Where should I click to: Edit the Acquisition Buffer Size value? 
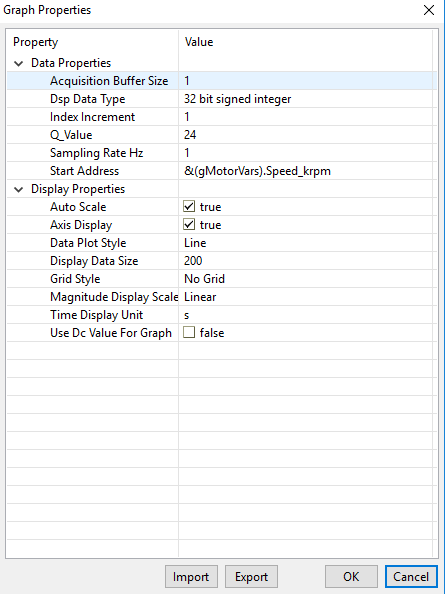click(x=308, y=81)
